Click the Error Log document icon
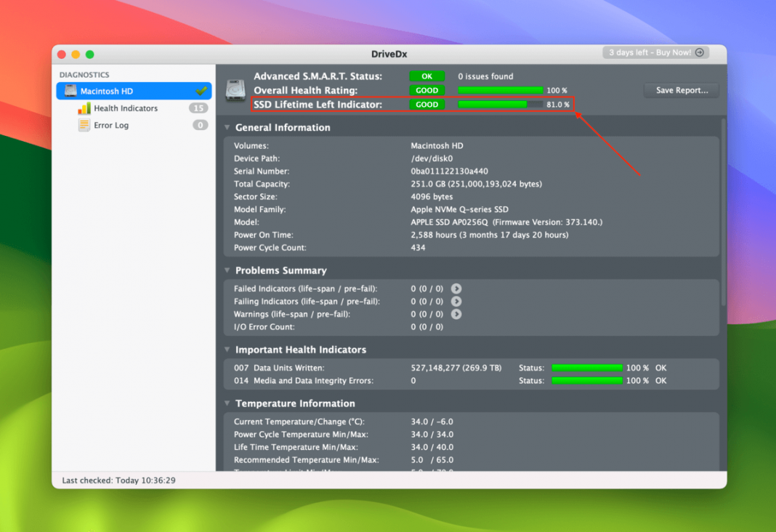 pyautogui.click(x=84, y=125)
